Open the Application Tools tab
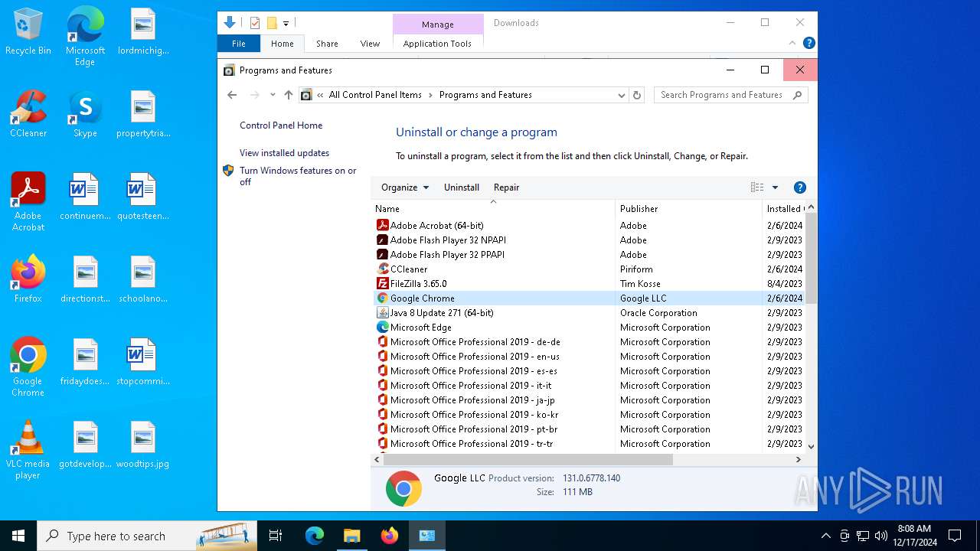This screenshot has height=551, width=980. (x=437, y=44)
